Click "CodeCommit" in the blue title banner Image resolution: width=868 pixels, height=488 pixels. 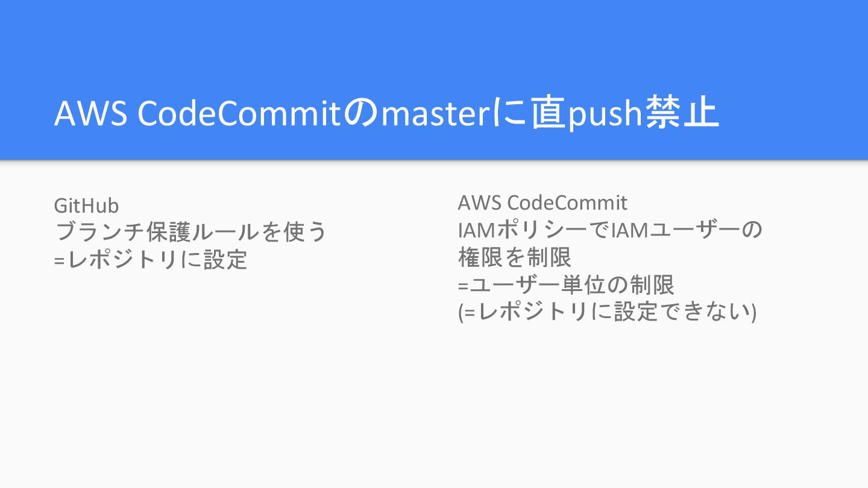239,114
